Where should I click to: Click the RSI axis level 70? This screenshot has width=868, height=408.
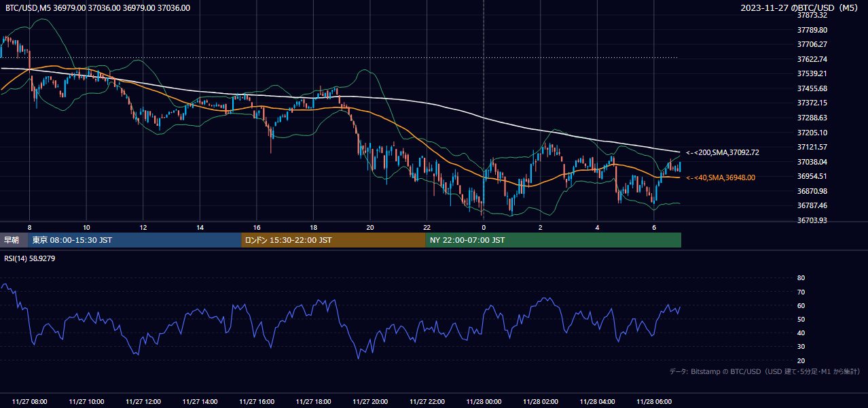tap(801, 292)
